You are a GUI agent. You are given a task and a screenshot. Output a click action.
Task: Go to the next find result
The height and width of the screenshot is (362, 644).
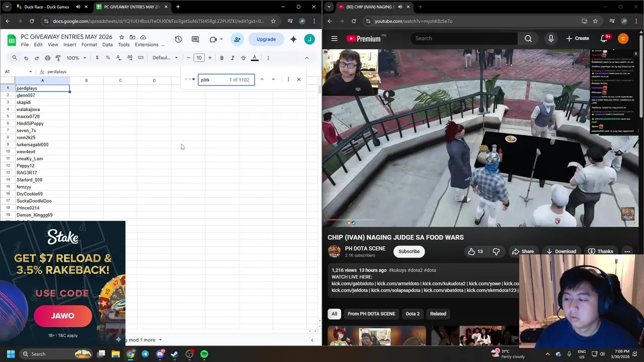coord(273,79)
